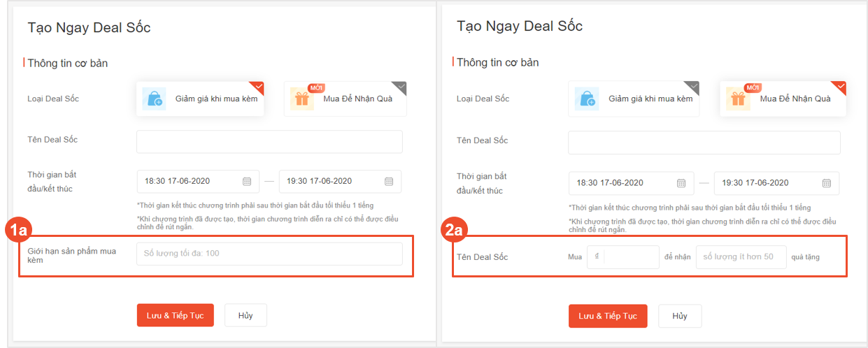The width and height of the screenshot is (868, 348).
Task: Select 'Giảm giá khi mua kèm' in left panel
Action: coord(216,99)
